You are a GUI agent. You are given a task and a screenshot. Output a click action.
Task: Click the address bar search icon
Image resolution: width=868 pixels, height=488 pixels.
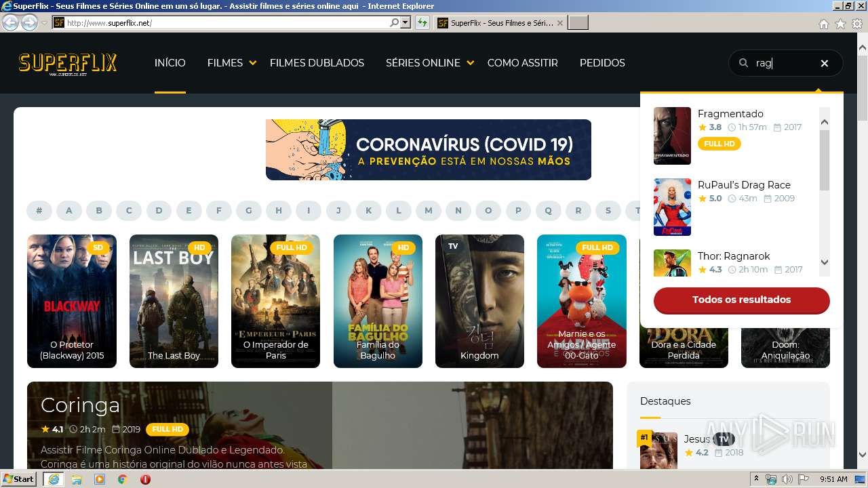(x=395, y=22)
